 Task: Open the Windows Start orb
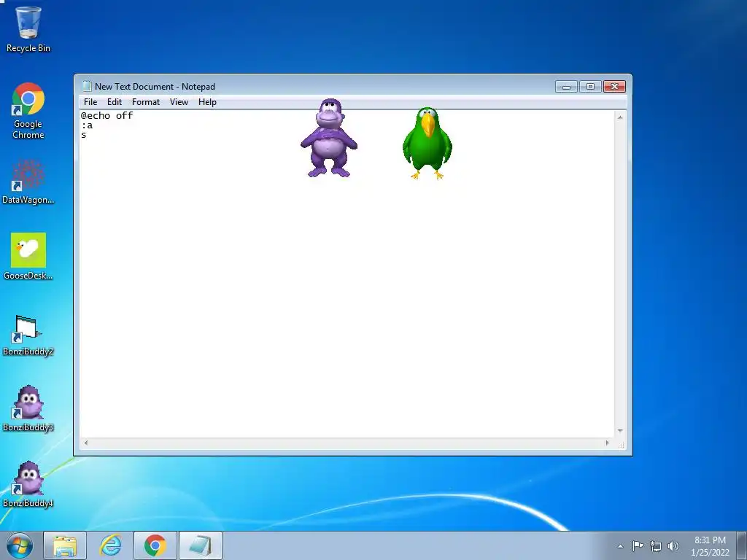pos(19,545)
